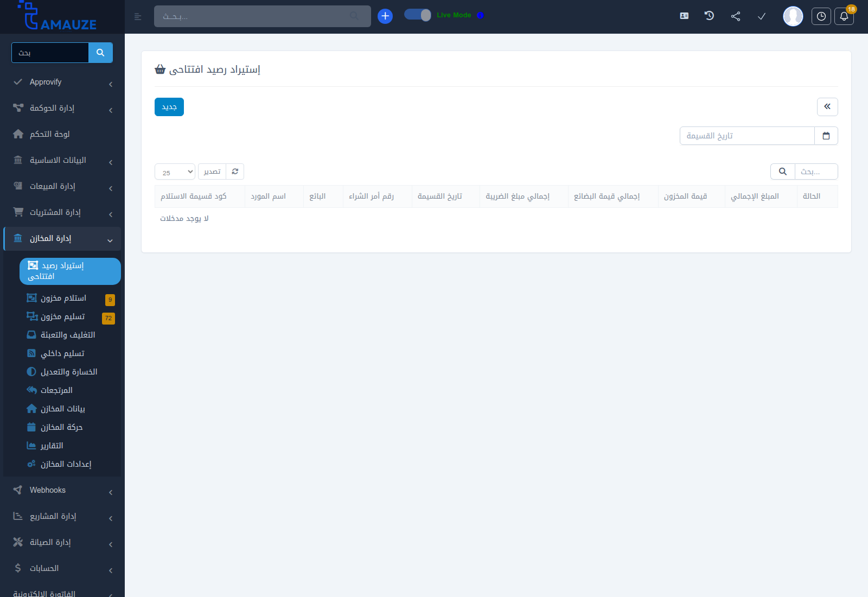868x597 pixels.
Task: Click the share icon in header
Action: 736,16
